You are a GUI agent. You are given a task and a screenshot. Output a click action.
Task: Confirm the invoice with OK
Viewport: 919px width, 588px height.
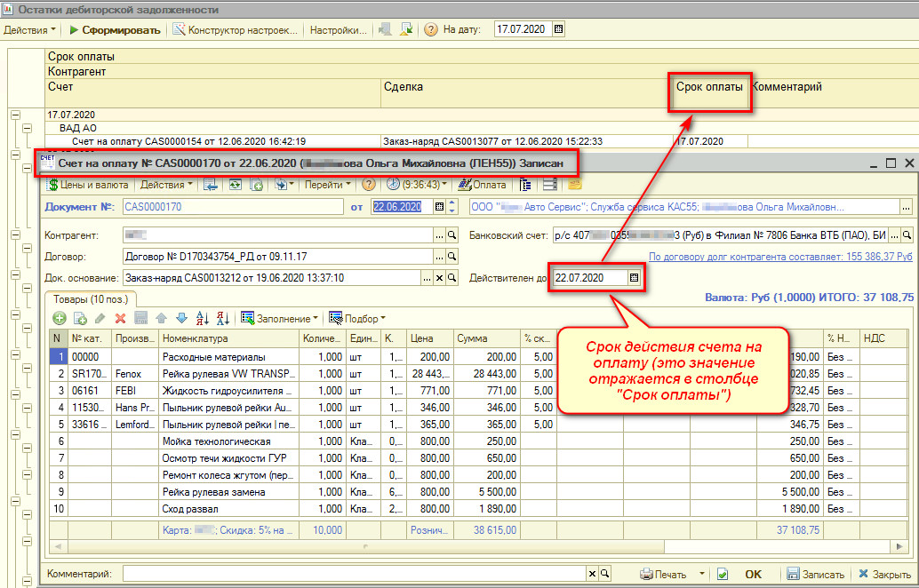(753, 575)
